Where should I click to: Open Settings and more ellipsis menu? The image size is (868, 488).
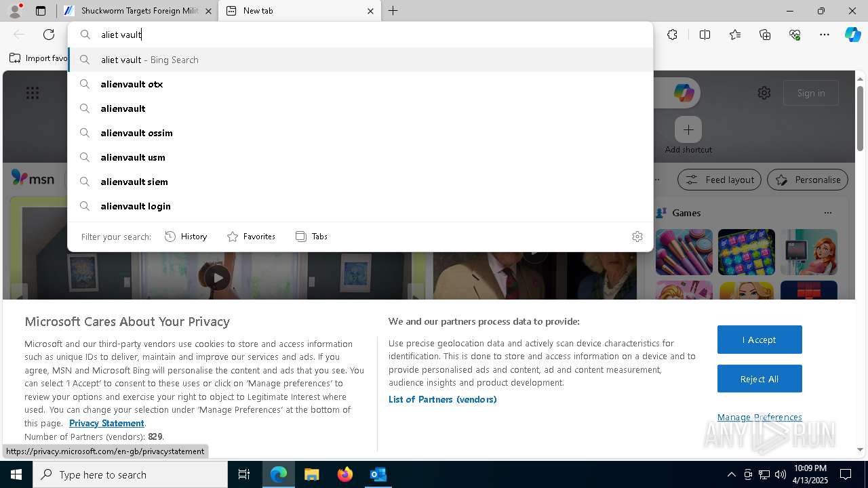(825, 35)
